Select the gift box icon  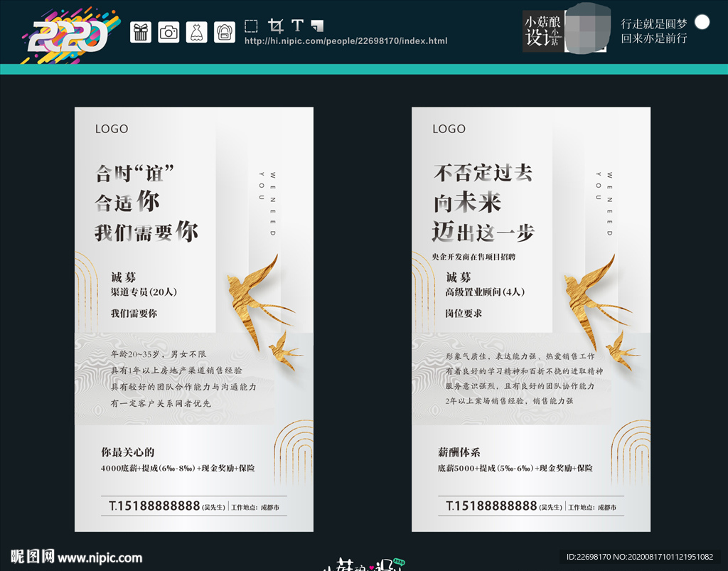[140, 32]
